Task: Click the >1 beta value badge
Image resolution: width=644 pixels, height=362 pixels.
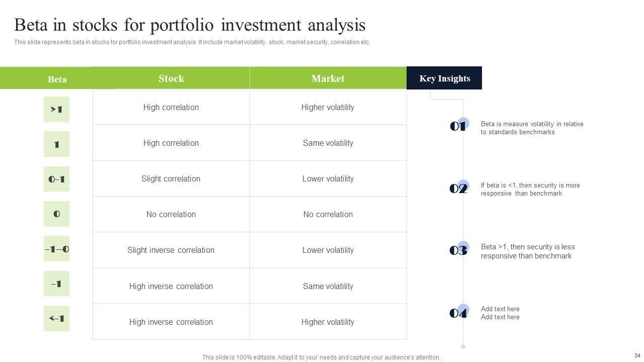Action: pyautogui.click(x=56, y=109)
